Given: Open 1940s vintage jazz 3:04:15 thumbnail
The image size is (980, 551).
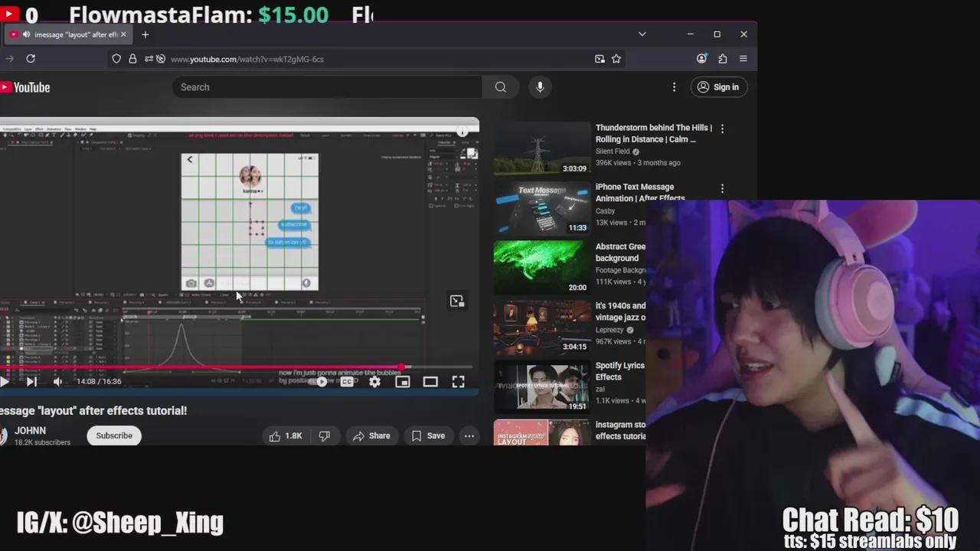Looking at the screenshot, I should click(542, 327).
